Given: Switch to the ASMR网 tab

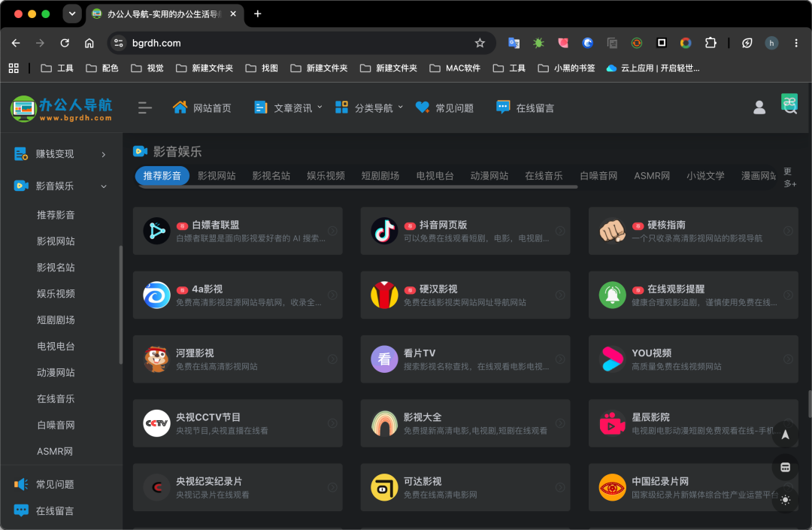Looking at the screenshot, I should tap(651, 176).
